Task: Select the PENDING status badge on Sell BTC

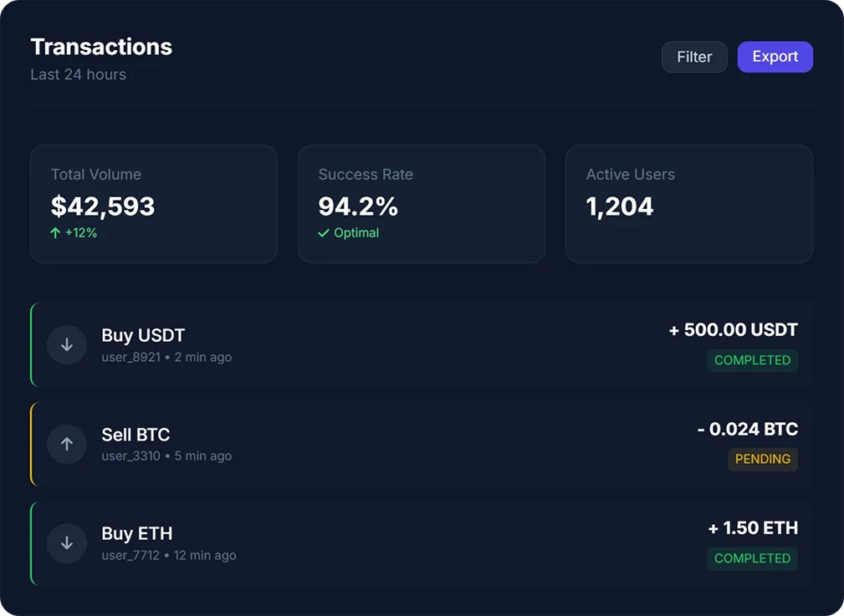Action: pyautogui.click(x=763, y=459)
